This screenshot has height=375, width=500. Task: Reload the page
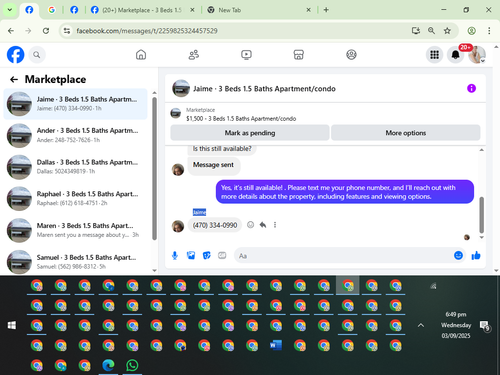46,31
